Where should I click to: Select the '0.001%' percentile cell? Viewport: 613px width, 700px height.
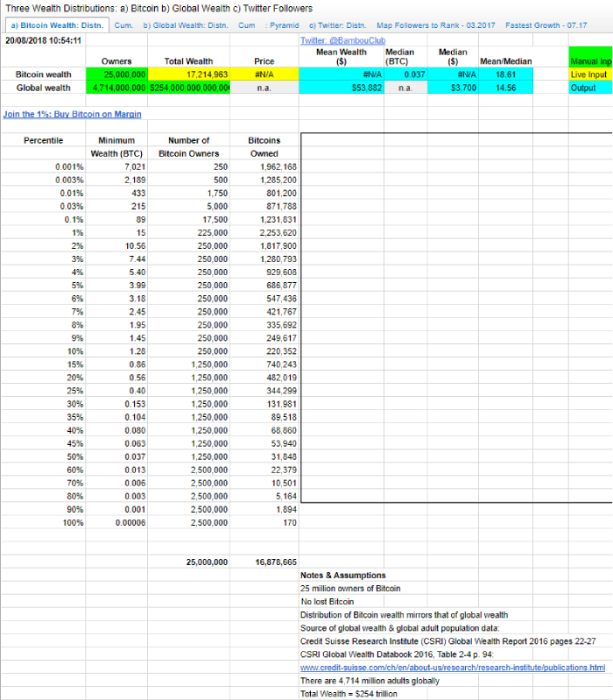click(x=43, y=167)
